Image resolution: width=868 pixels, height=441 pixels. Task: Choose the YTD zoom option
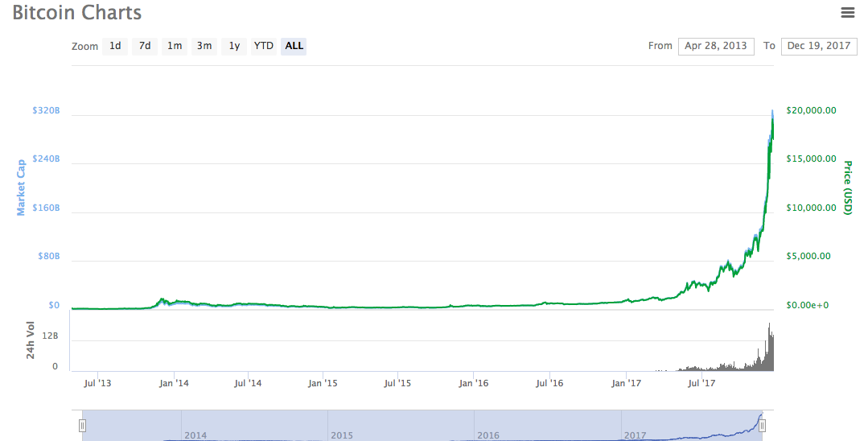[264, 46]
